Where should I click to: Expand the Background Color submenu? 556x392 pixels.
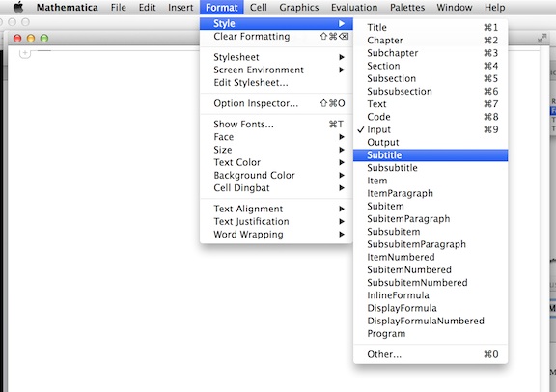276,176
